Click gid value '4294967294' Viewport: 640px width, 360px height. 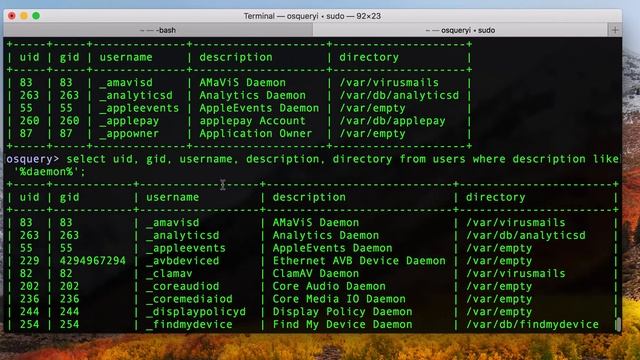pyautogui.click(x=93, y=261)
